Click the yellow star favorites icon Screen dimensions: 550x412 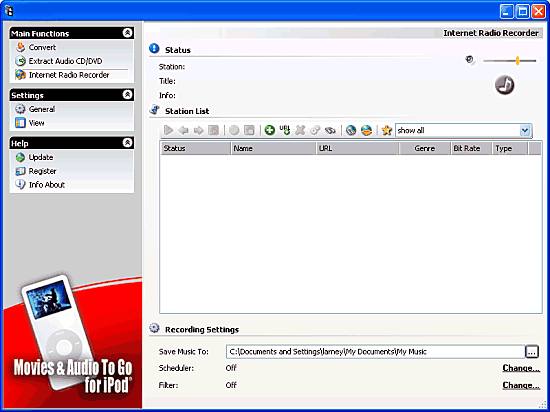coord(387,130)
